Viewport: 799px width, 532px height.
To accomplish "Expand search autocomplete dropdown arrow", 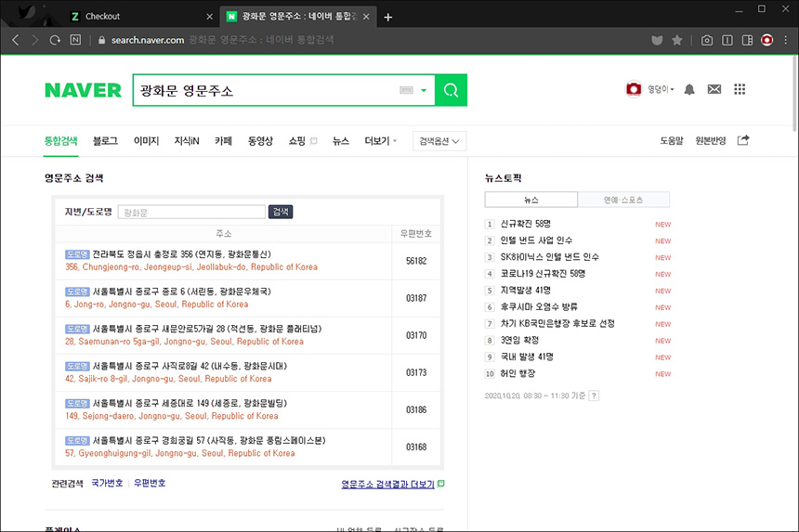I will (x=424, y=91).
